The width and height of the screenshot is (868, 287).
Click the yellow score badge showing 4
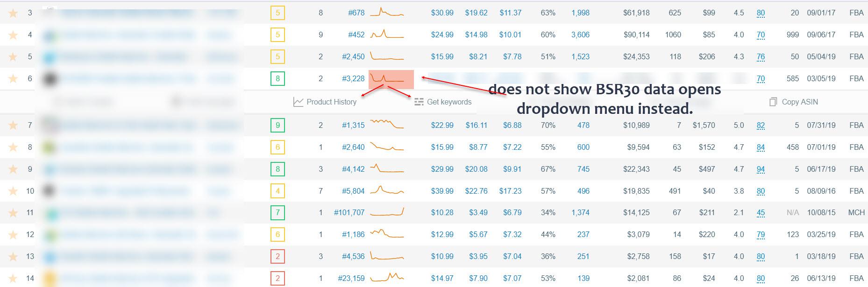pyautogui.click(x=277, y=191)
